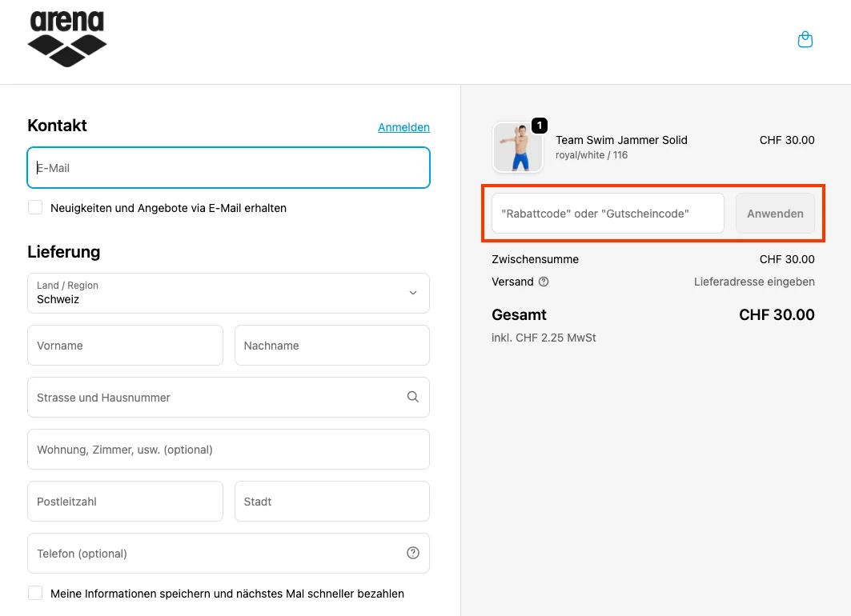Click the search magnifier in the street field
The width and height of the screenshot is (851, 616).
click(412, 397)
